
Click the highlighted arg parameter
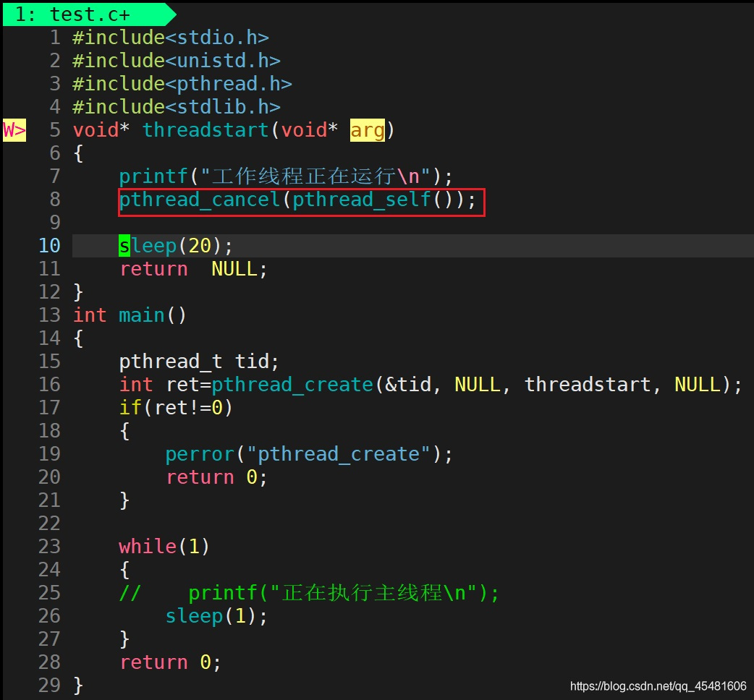pyautogui.click(x=368, y=130)
